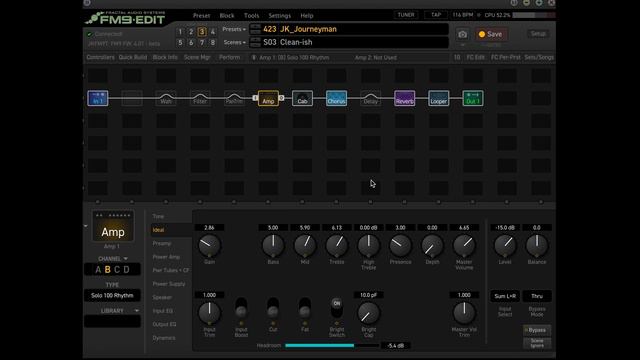Open the Controllers panel
This screenshot has width=640, height=360.
100,57
